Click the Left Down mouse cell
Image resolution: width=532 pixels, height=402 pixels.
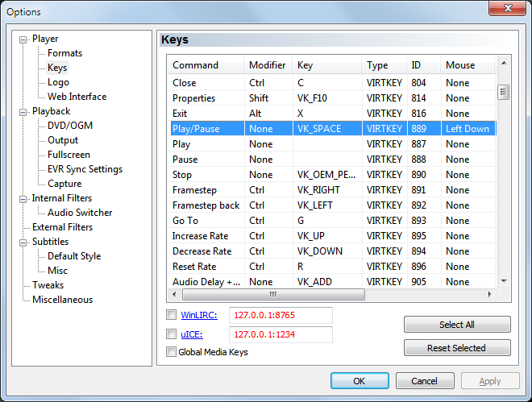(x=468, y=128)
